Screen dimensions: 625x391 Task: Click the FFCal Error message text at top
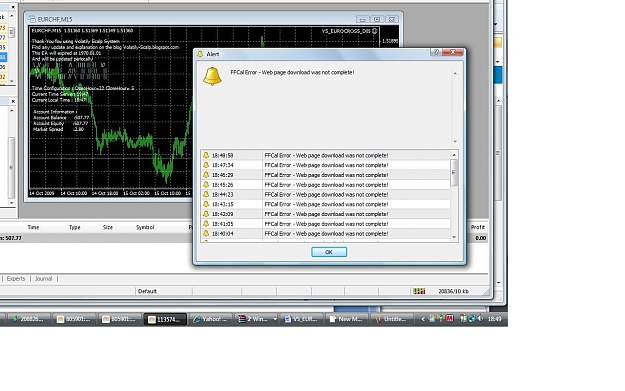pos(292,73)
